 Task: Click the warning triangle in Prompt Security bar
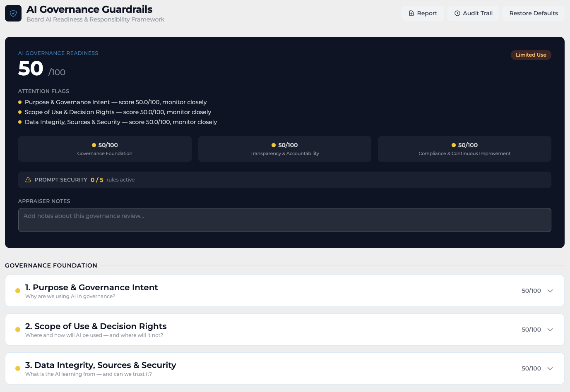pos(28,179)
